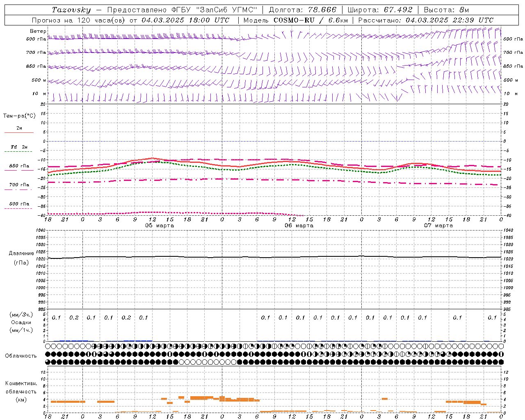The image size is (525, 420).
Task: Click the "Td 2м" dew point legend label
Action: tap(19, 147)
